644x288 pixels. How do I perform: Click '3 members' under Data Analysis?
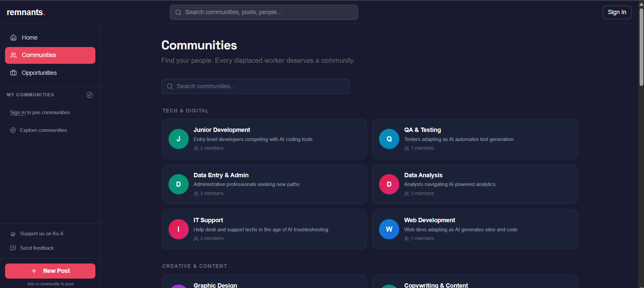pyautogui.click(x=422, y=194)
